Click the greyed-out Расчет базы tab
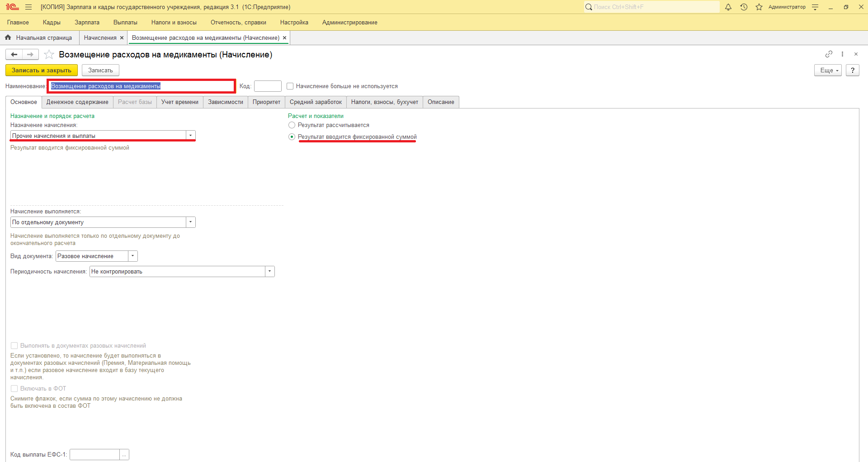This screenshot has width=868, height=462. (135, 102)
